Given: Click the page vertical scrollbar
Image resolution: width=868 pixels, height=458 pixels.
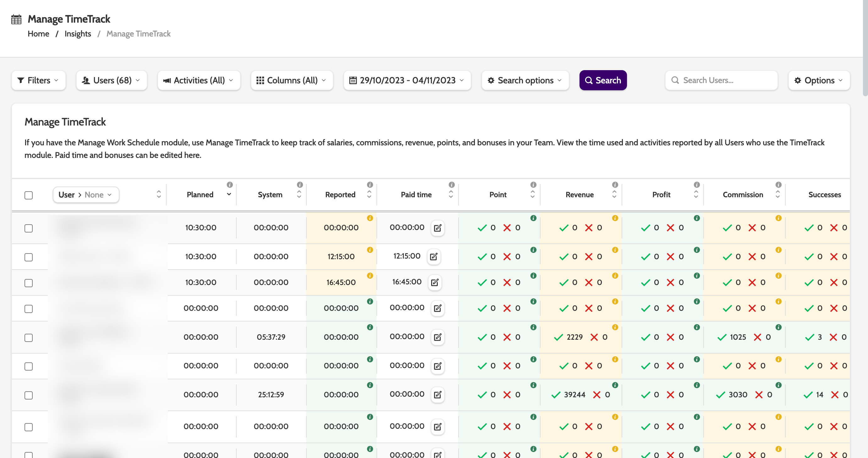Looking at the screenshot, I should point(865,47).
